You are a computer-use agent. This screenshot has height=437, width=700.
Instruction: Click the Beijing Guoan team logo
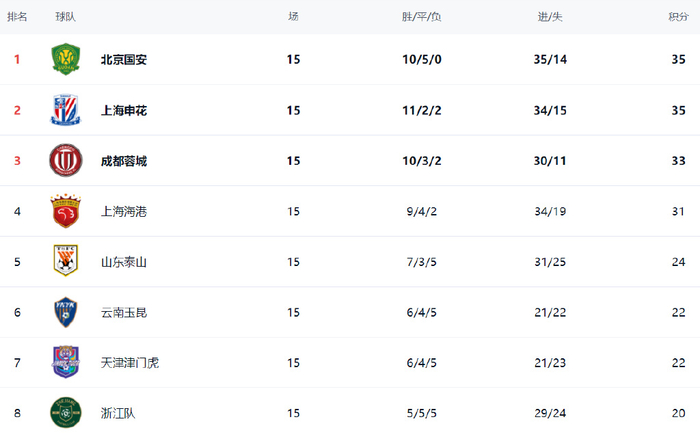pos(65,59)
